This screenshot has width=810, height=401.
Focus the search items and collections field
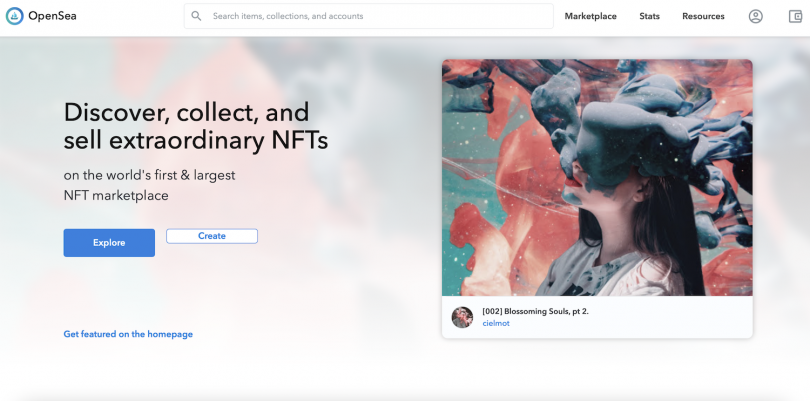tap(369, 16)
